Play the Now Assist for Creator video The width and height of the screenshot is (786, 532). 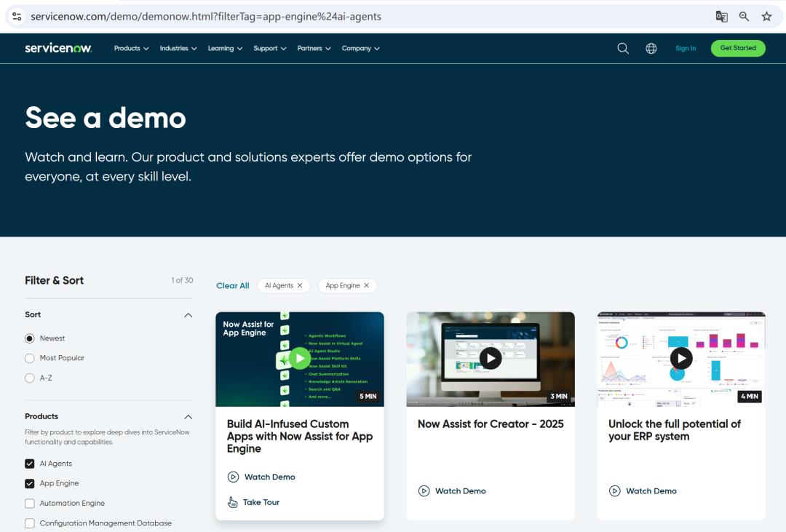pos(491,359)
